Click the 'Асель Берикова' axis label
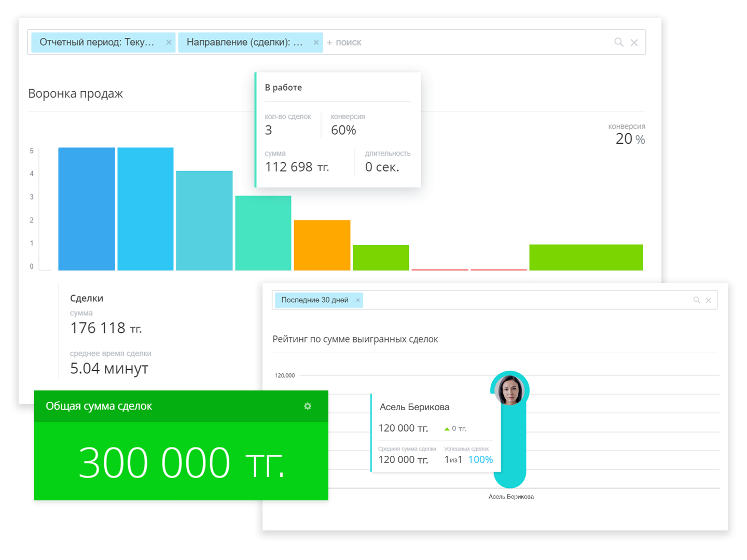Viewport: 747px width, 560px height. [x=511, y=497]
